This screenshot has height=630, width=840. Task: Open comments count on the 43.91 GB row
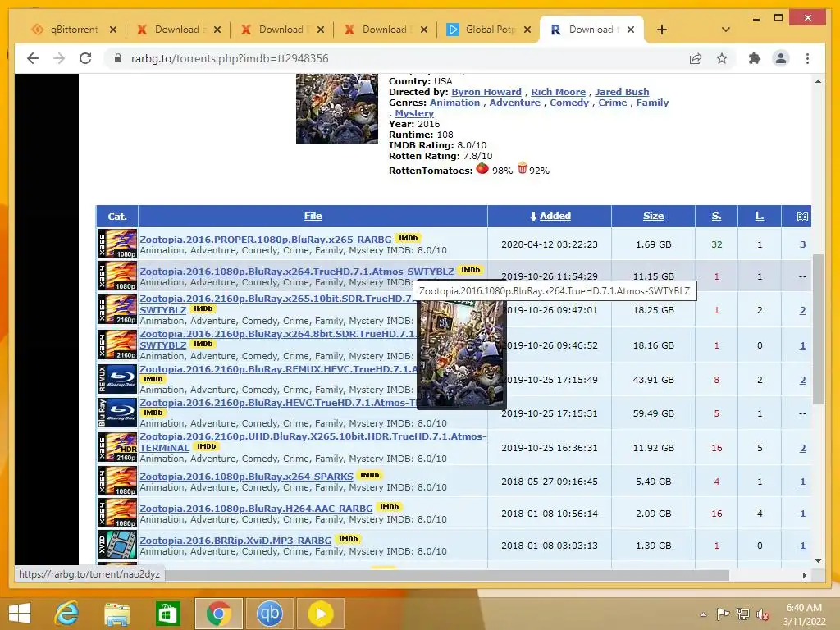coord(802,380)
